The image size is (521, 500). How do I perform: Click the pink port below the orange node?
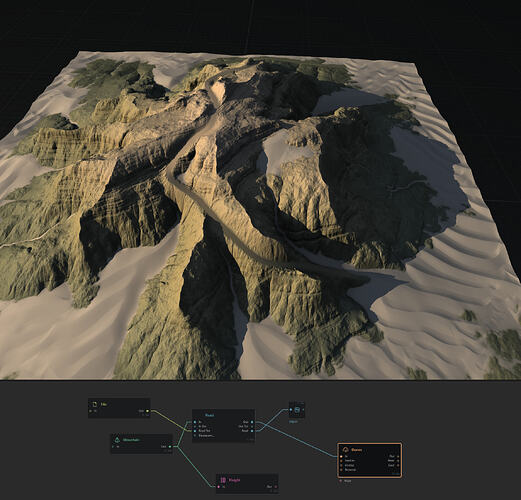[340, 481]
